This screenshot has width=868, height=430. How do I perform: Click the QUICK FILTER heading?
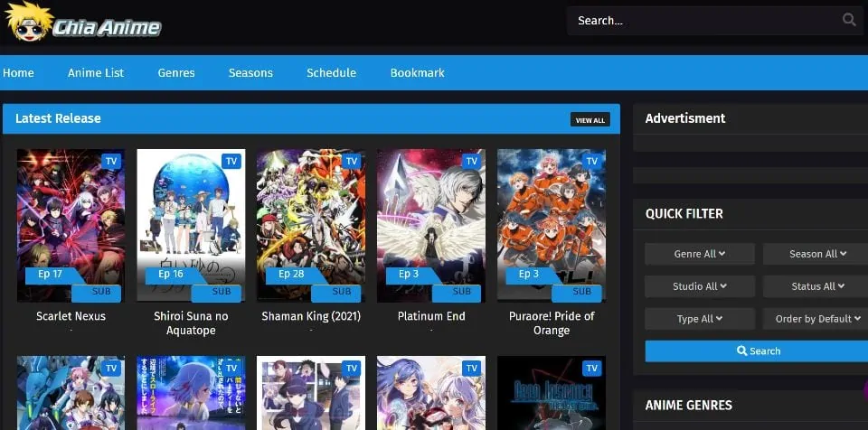click(x=684, y=213)
